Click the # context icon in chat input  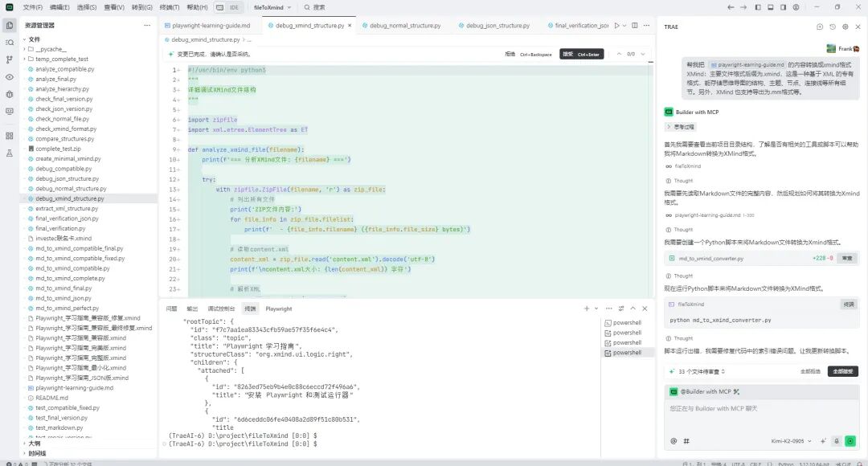(x=686, y=441)
